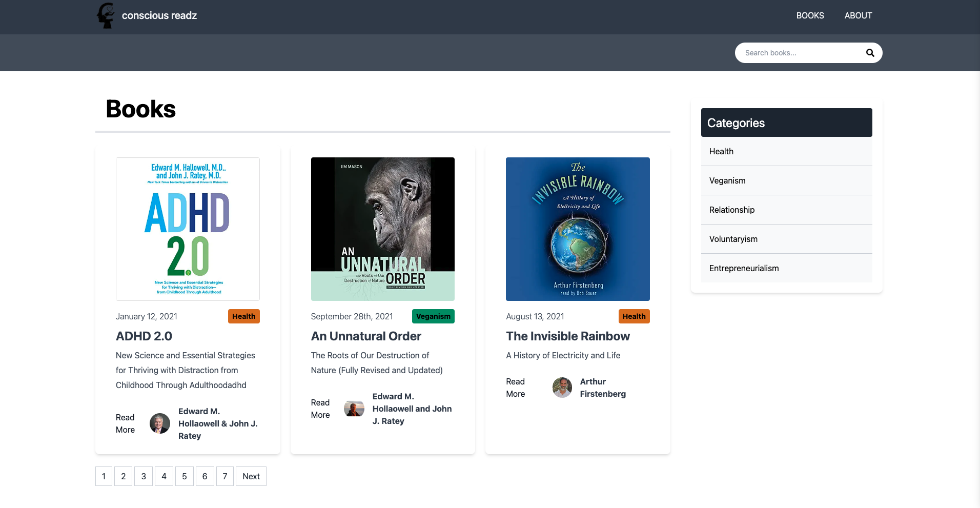Click the author avatar on the ADHD 2.0 card
The width and height of the screenshot is (980, 508).
pos(159,423)
